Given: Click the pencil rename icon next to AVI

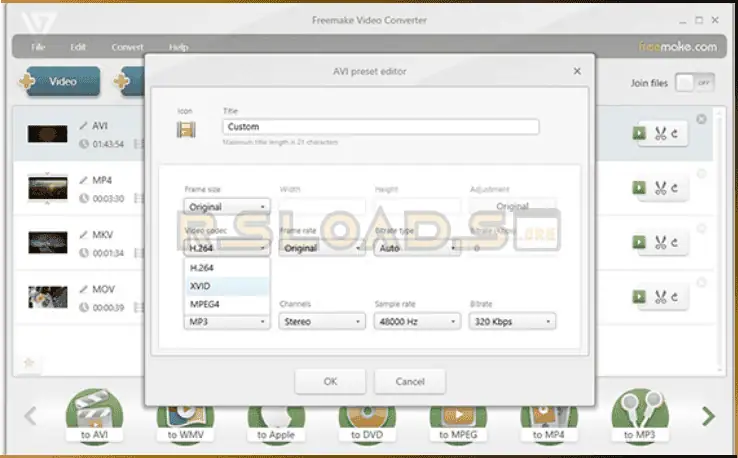Looking at the screenshot, I should pyautogui.click(x=83, y=126).
